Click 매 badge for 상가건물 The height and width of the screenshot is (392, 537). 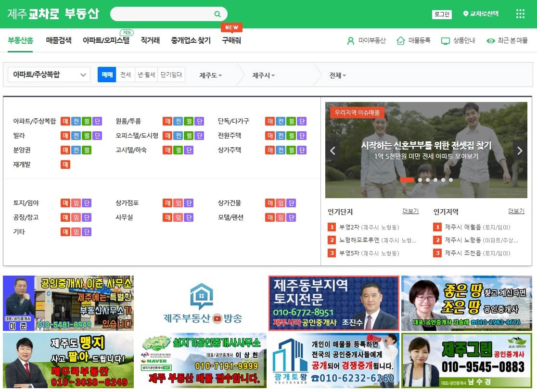270,203
